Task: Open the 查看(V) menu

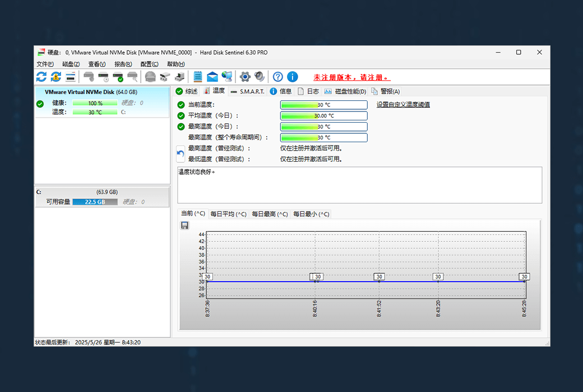Action: 97,64
